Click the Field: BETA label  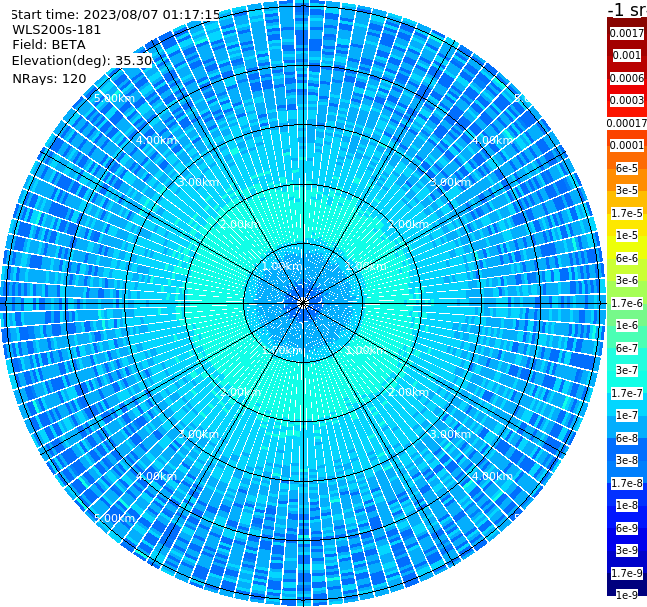tap(49, 45)
